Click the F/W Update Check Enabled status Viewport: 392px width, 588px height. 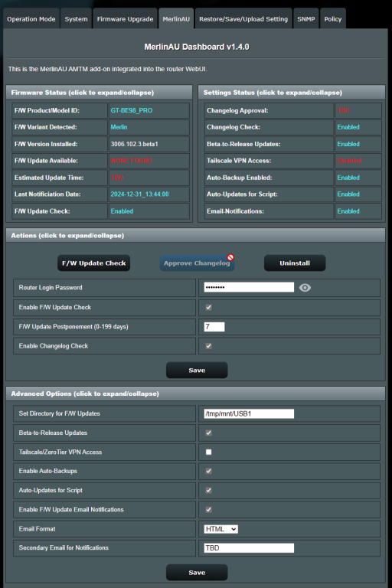[x=122, y=211]
